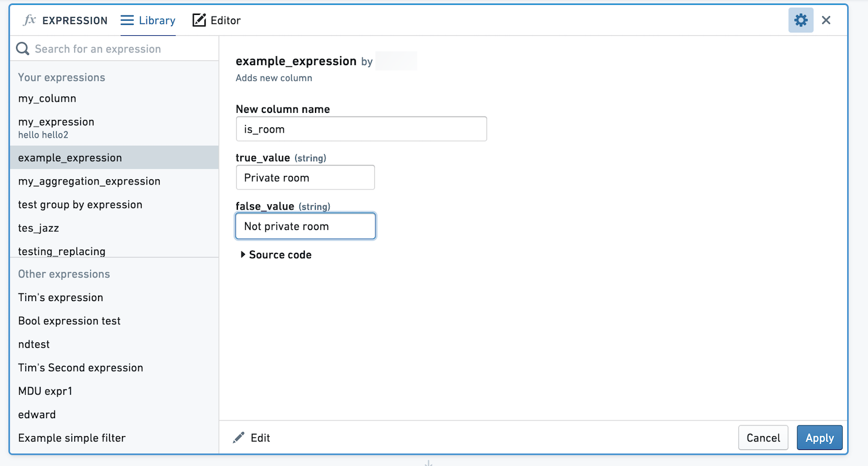Select Tim's expression
The width and height of the screenshot is (868, 466).
tap(114, 298)
